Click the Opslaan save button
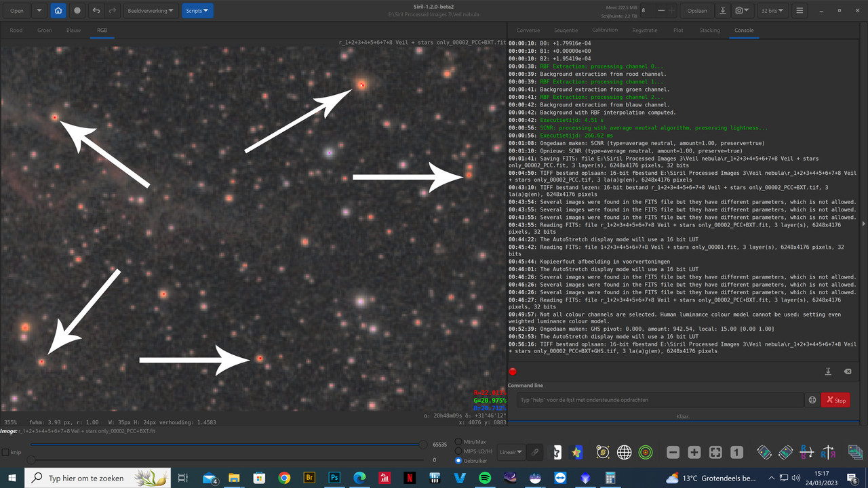This screenshot has width=868, height=488. (696, 11)
